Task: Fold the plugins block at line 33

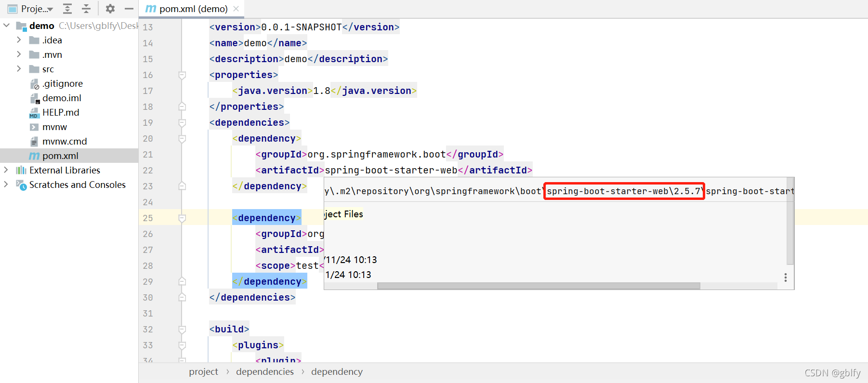Action: point(182,345)
